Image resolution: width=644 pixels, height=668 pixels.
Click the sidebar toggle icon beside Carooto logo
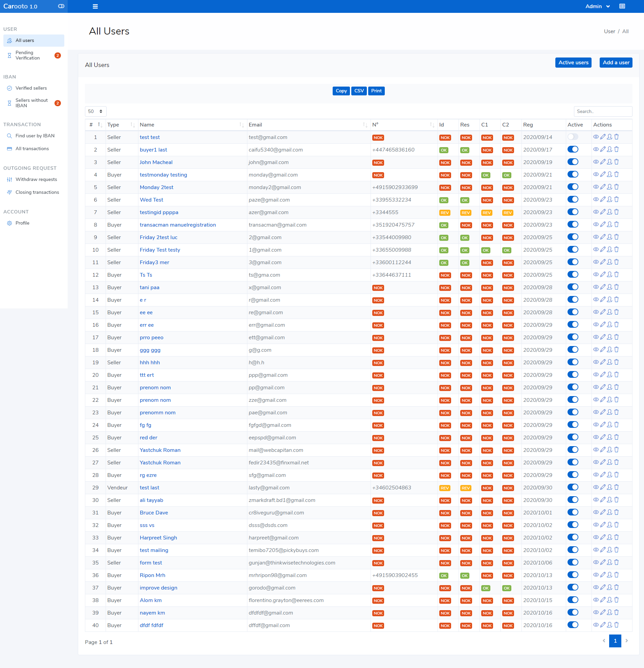[61, 6]
